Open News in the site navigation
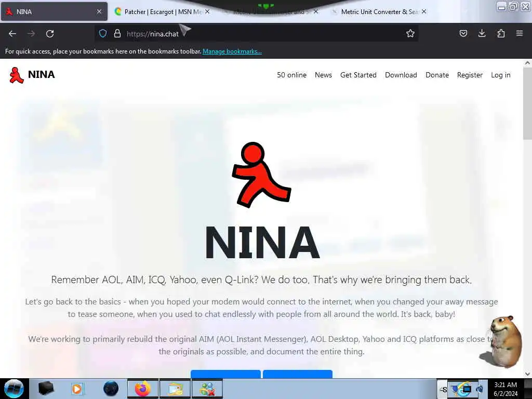 323,75
